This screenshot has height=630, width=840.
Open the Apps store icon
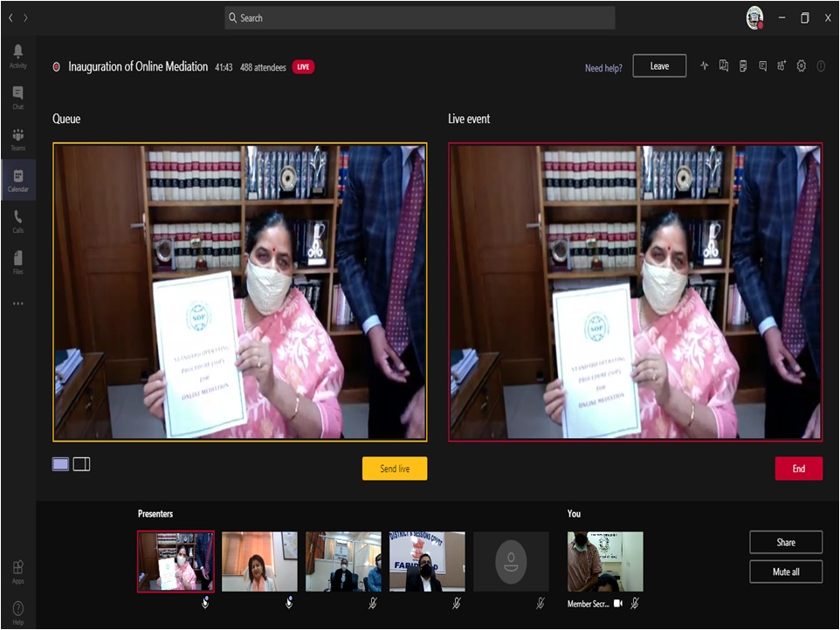coord(17,572)
